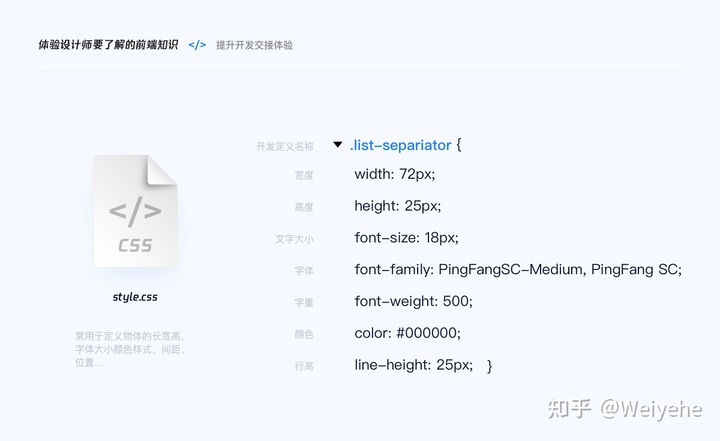Click the blue </> code tag icon

coord(197,45)
